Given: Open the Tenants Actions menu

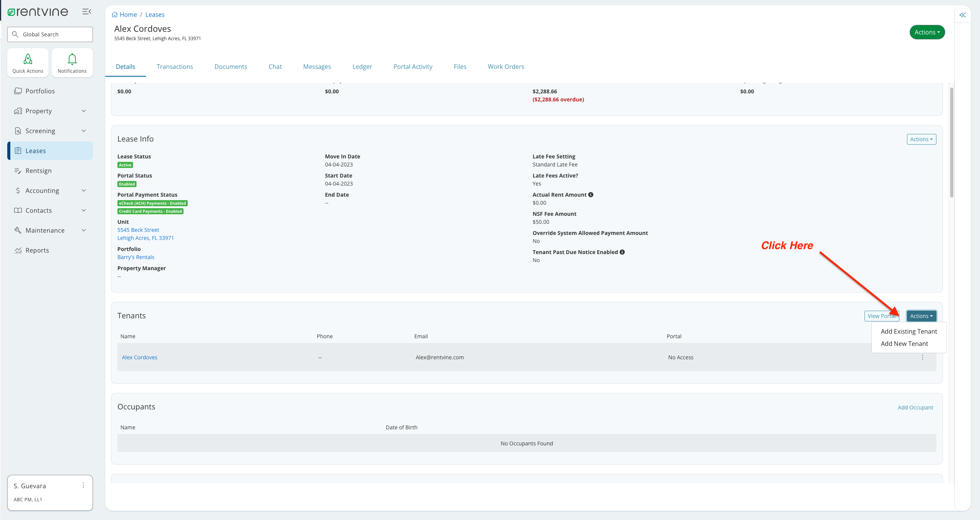Looking at the screenshot, I should point(921,316).
